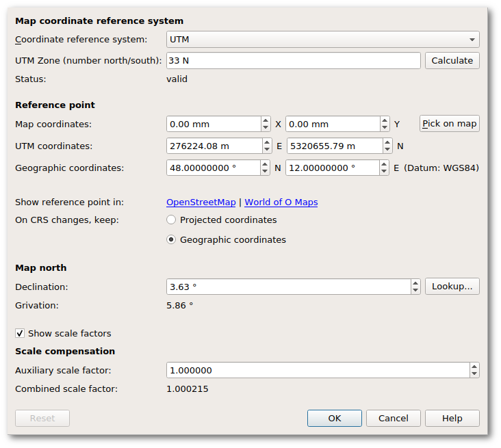
Task: Decrease the Map coordinates X value
Action: tap(266, 127)
